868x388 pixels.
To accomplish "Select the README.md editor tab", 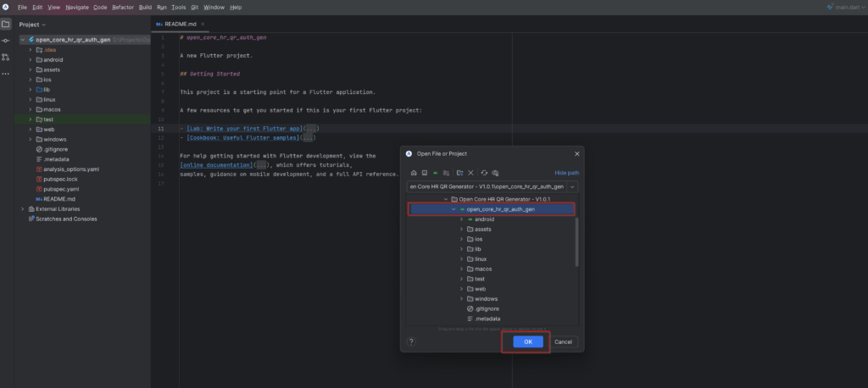I will [180, 24].
